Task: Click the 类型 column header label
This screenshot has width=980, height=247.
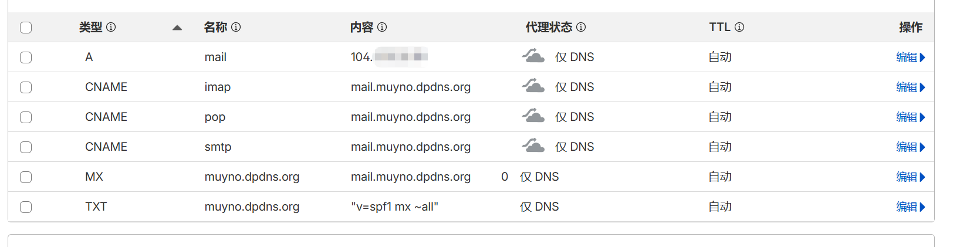Action: click(x=91, y=27)
